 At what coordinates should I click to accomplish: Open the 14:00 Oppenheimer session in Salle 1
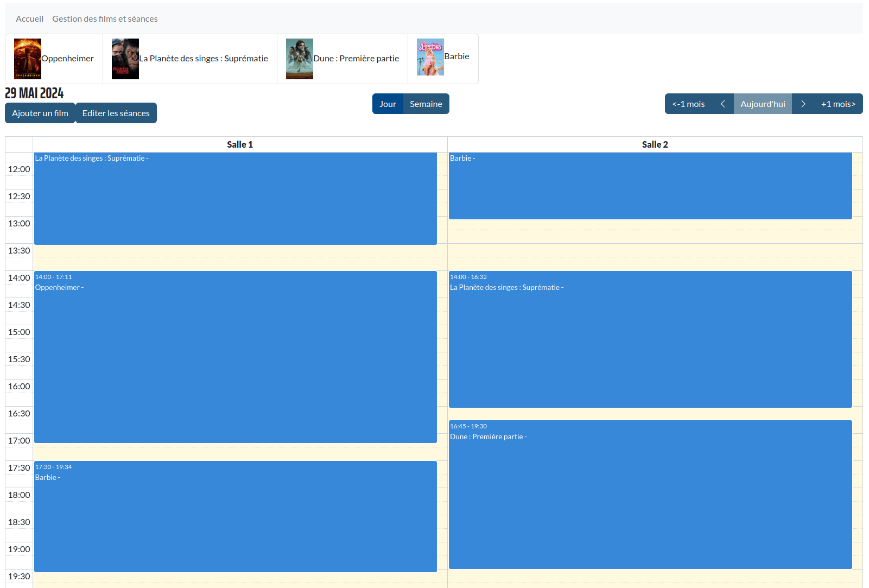coord(235,357)
